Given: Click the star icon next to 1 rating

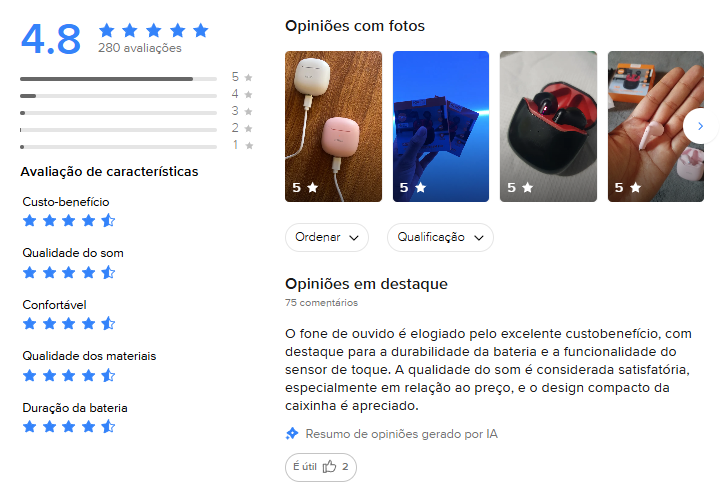Looking at the screenshot, I should coord(249,146).
